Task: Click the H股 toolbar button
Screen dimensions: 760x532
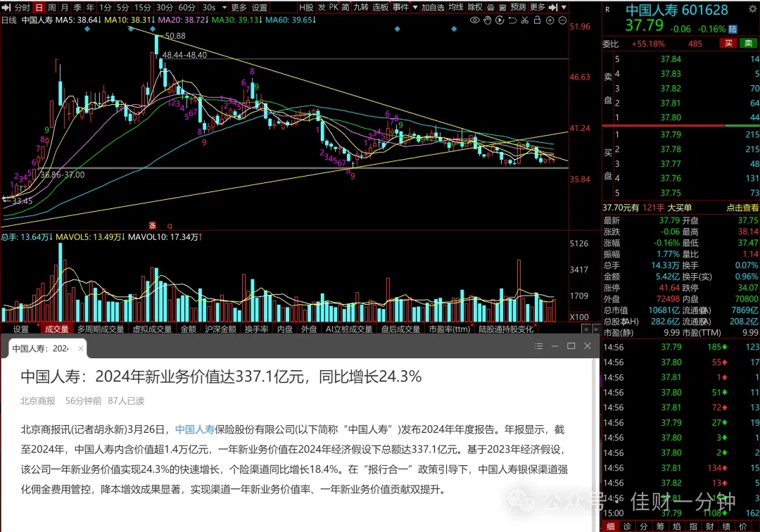Action: coord(306,7)
